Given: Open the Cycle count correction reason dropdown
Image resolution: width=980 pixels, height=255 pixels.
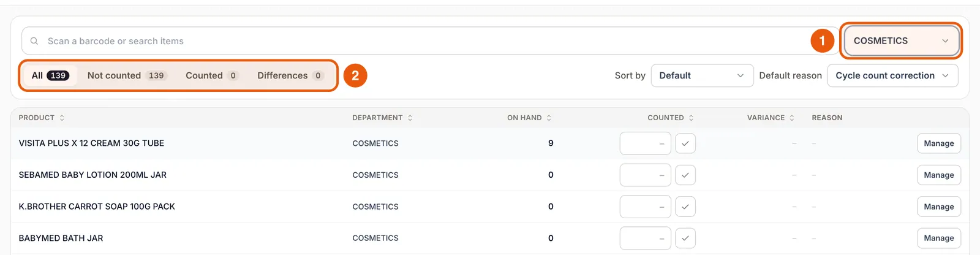Looking at the screenshot, I should [892, 75].
